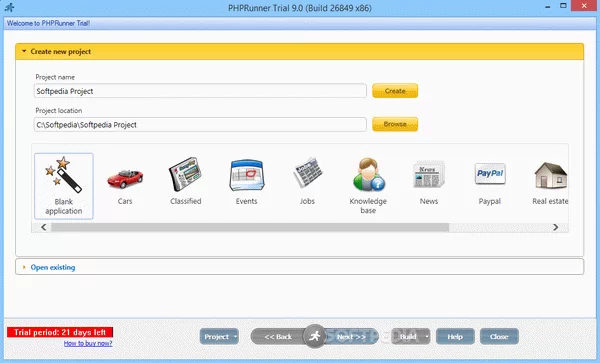The image size is (600, 363).
Task: Maximize the PHPRunner window
Action: (563, 6)
